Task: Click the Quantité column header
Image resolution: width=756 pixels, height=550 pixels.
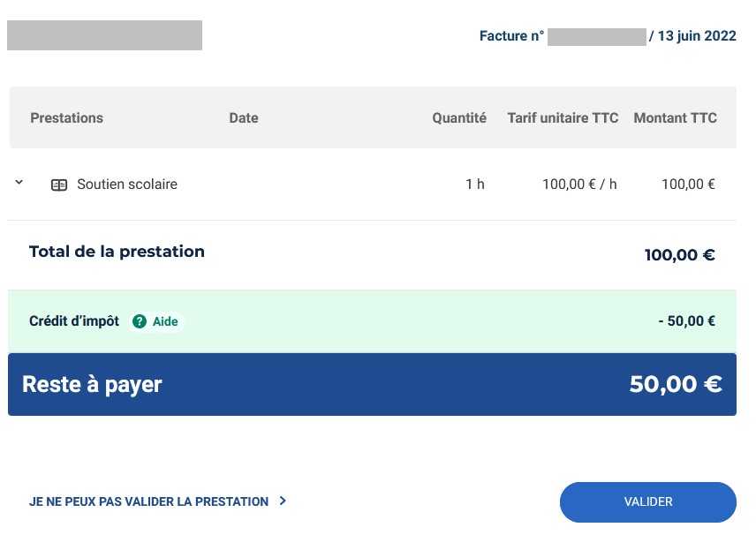Action: [x=459, y=118]
